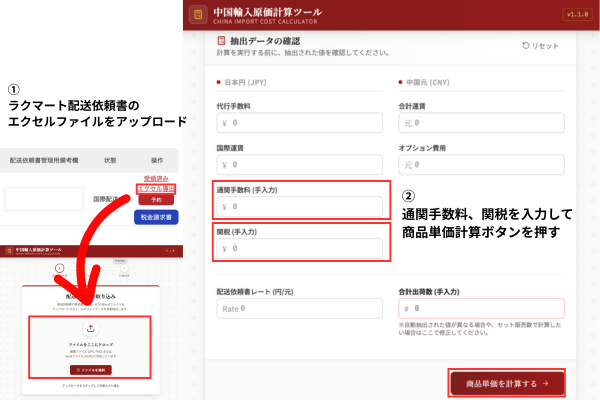This screenshot has height=400, width=600.
Task: Focus the 代行手数料 yen input field
Action: [300, 123]
